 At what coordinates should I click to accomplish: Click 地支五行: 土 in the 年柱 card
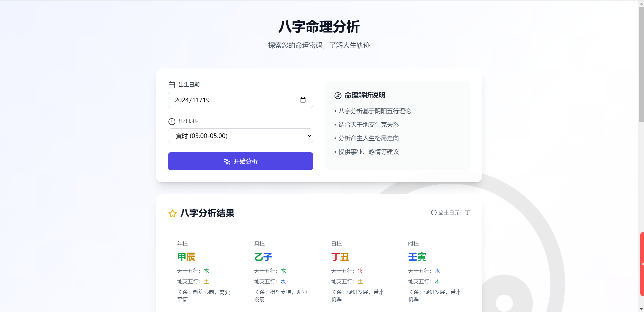(193, 282)
